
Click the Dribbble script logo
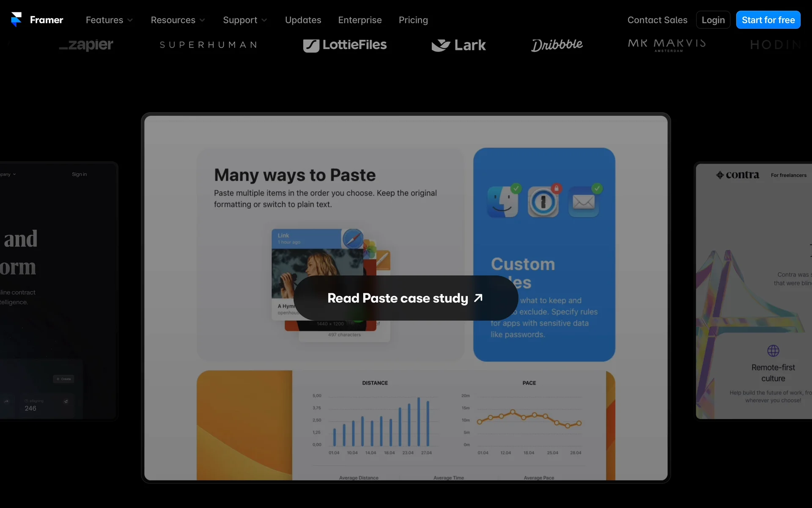pyautogui.click(x=557, y=44)
